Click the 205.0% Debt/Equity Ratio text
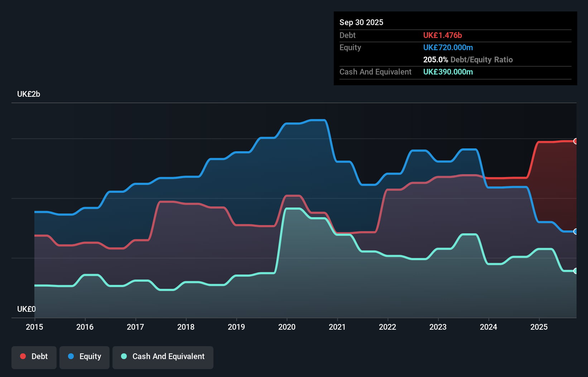 tap(468, 59)
